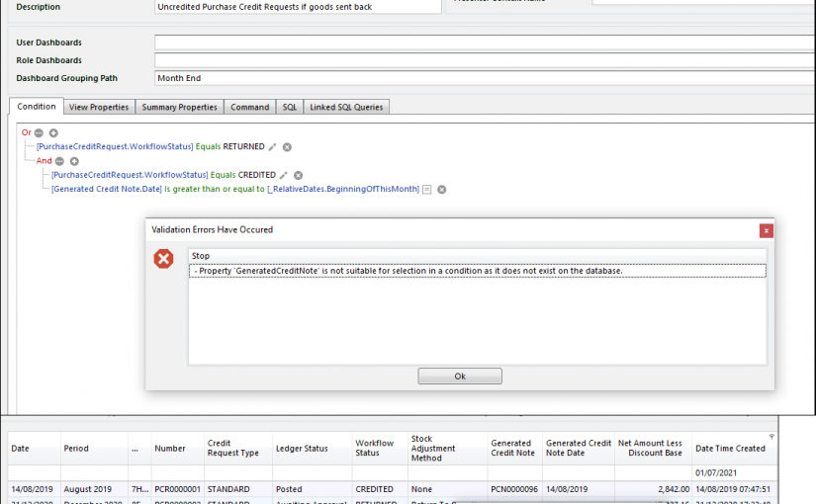Viewport: 816px width, 504px height.
Task: Remove the Or group using its minus icon
Action: tap(39, 133)
